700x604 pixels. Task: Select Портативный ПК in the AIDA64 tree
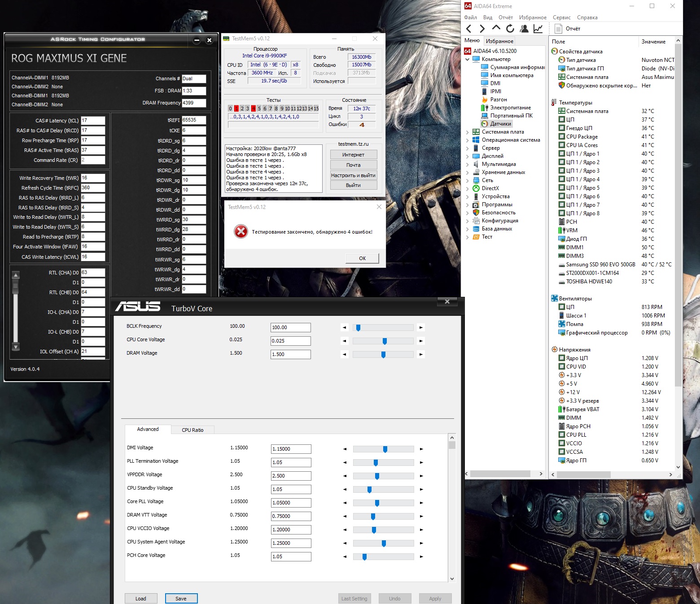(x=507, y=116)
